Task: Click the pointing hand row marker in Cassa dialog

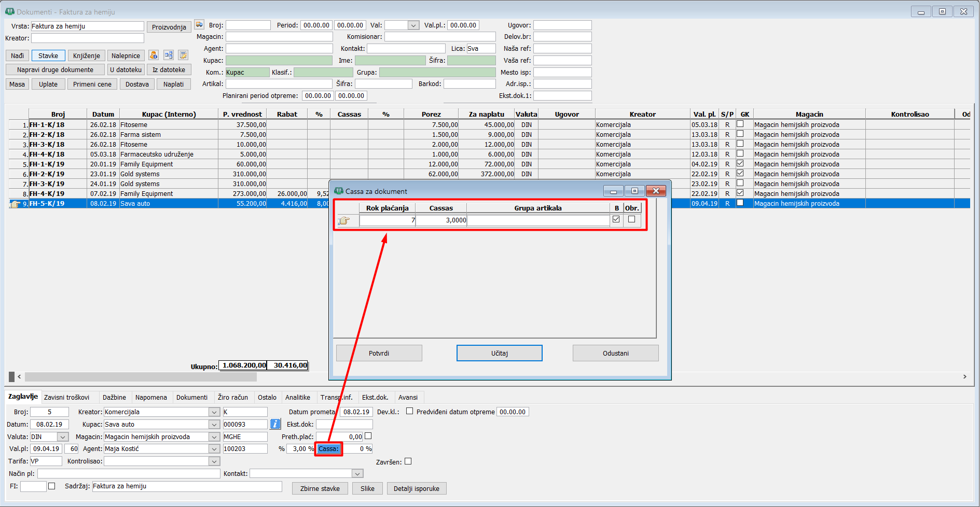Action: pos(343,221)
